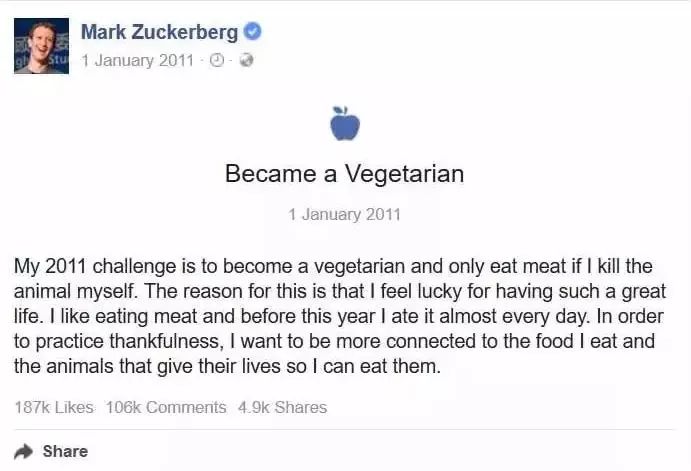Open the 106k Comments
Viewport: 691px width, 471px height.
(x=166, y=408)
